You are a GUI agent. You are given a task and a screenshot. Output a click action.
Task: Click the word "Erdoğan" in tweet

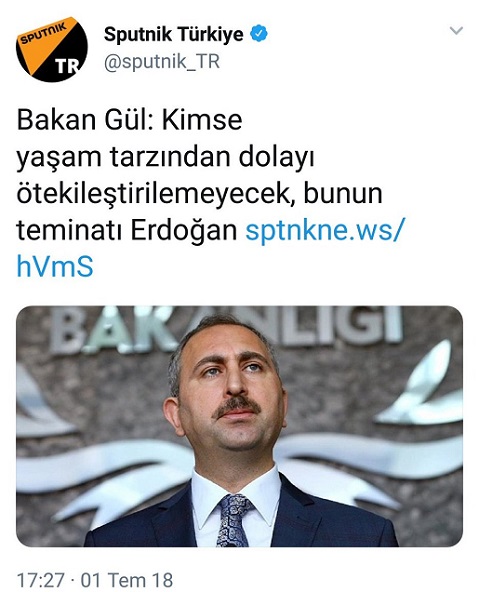tap(183, 230)
